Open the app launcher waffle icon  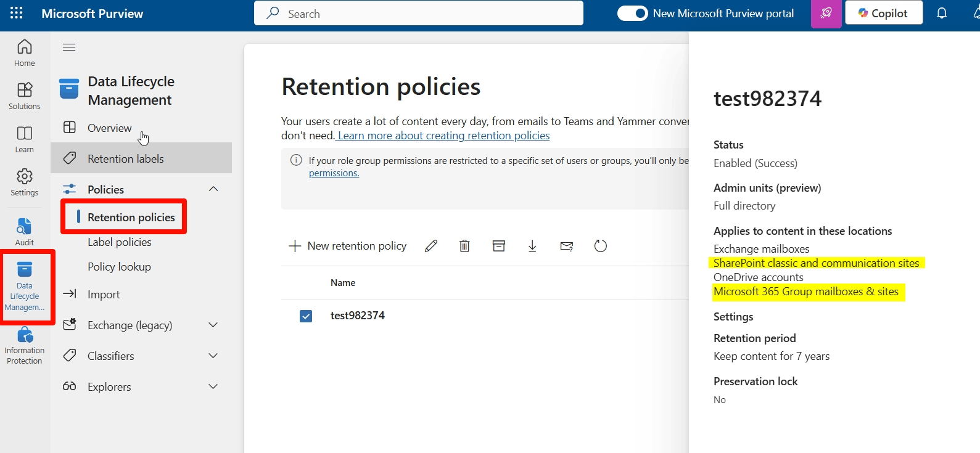pyautogui.click(x=17, y=13)
